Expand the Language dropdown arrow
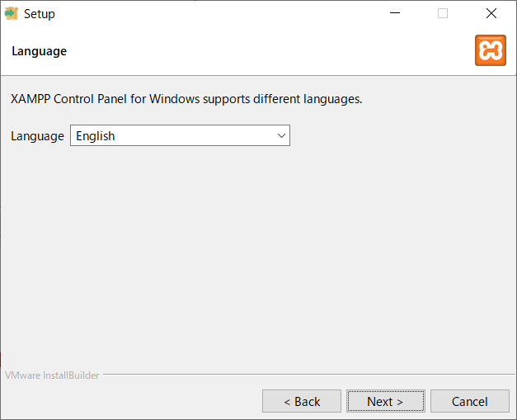Viewport: 517px width, 420px height. coord(281,135)
